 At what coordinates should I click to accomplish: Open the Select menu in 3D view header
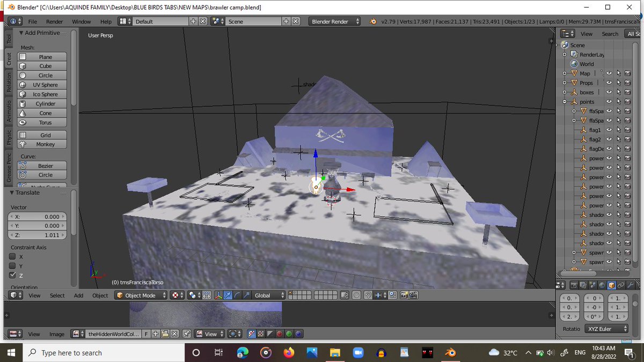57,295
